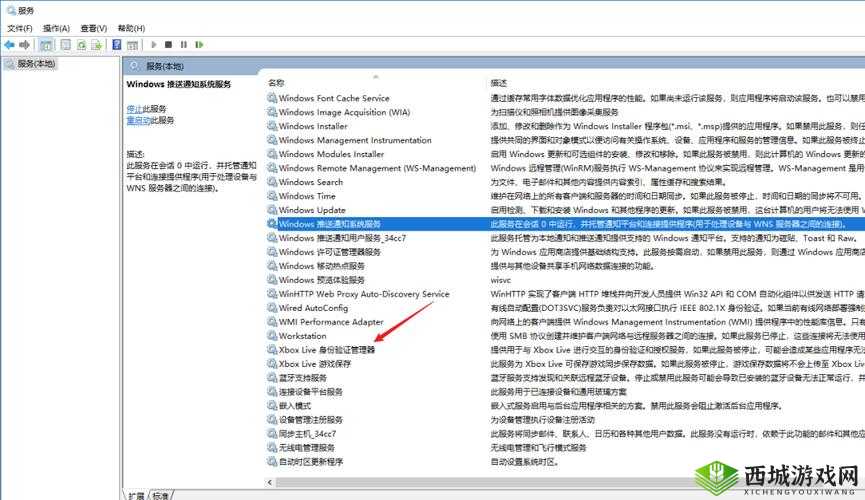Screen dimensions: 865x500
Task: Select 设备管理注册服务 service
Action: pyautogui.click(x=311, y=419)
